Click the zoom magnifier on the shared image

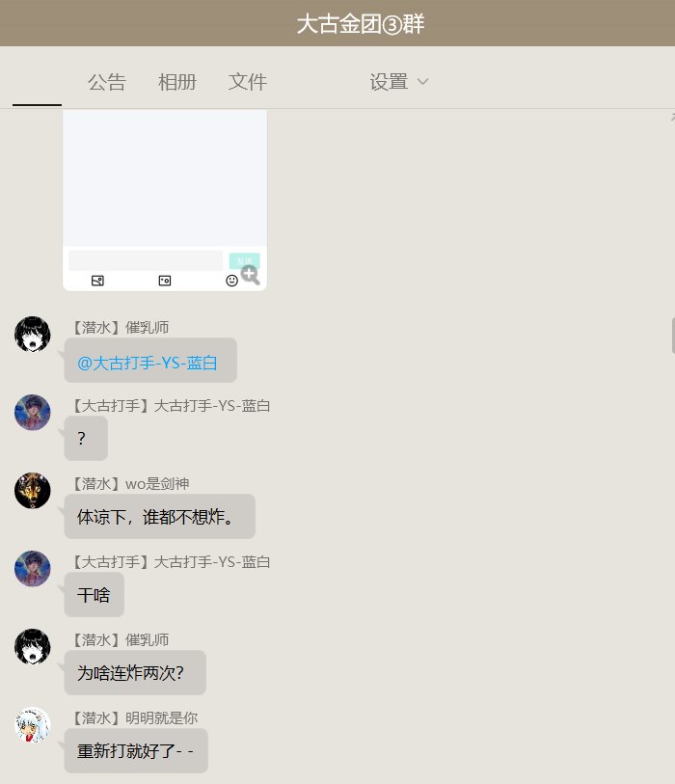point(250,275)
